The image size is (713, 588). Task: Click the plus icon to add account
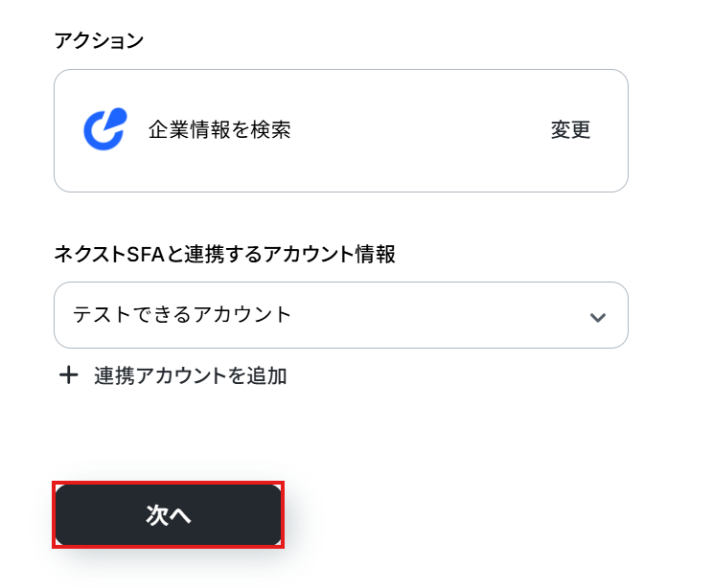pos(68,375)
